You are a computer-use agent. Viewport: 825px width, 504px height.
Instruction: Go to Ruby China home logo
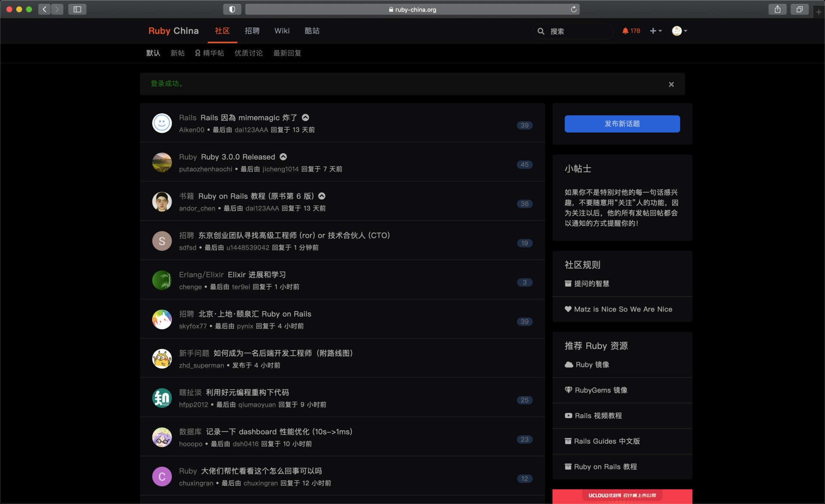[174, 31]
